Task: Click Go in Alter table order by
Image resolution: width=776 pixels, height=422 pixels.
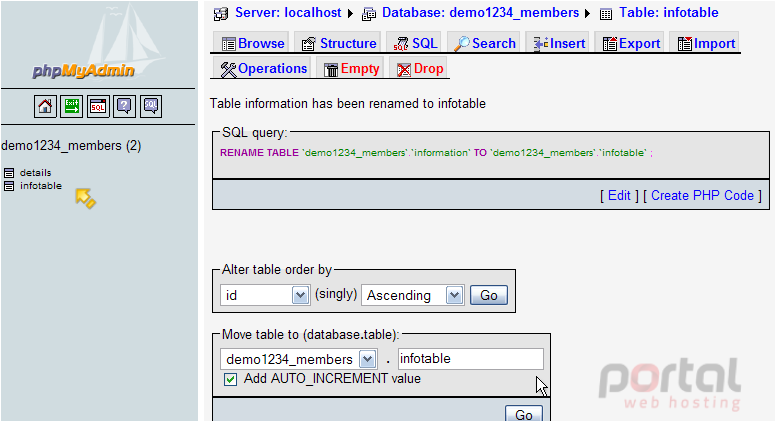Action: [488, 295]
